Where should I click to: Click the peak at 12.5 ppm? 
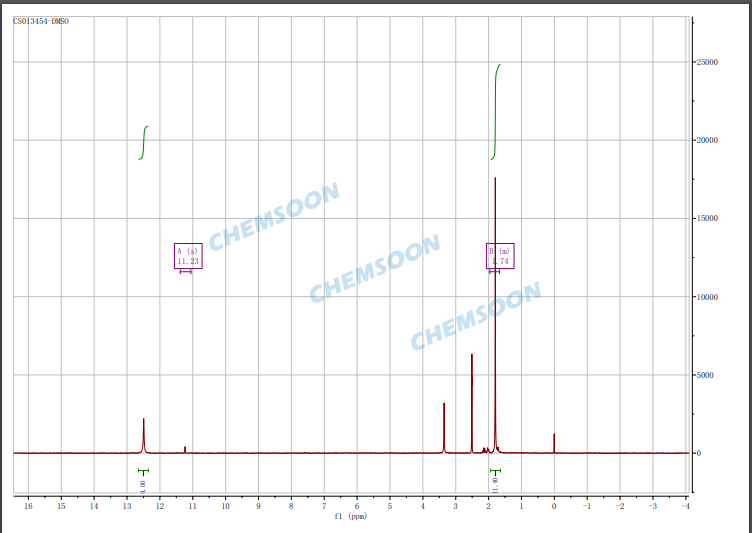[x=144, y=435]
